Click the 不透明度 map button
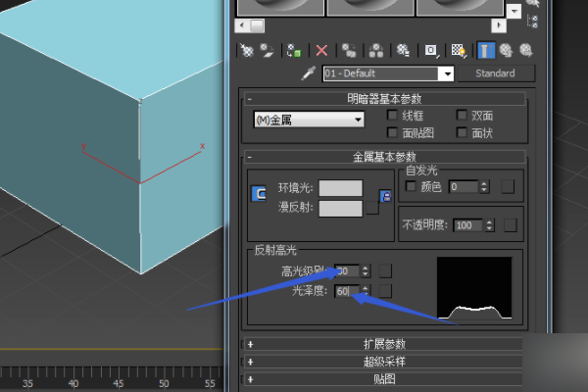This screenshot has width=588, height=392. [510, 225]
